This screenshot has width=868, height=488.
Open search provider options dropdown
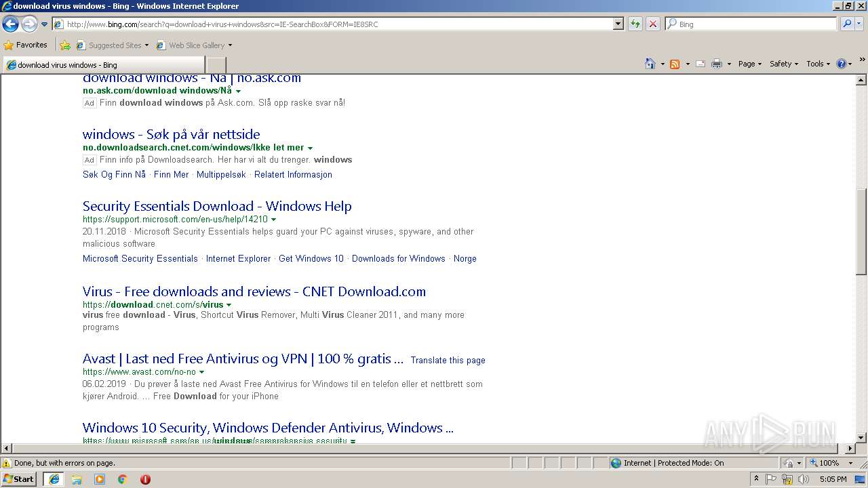(859, 24)
